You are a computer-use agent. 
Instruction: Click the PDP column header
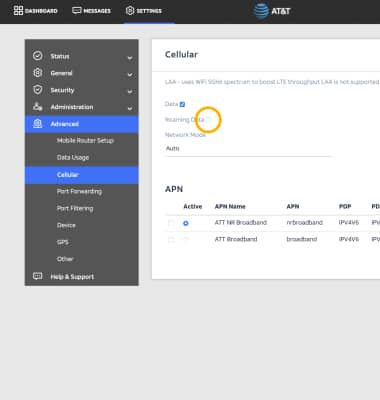[x=345, y=206]
